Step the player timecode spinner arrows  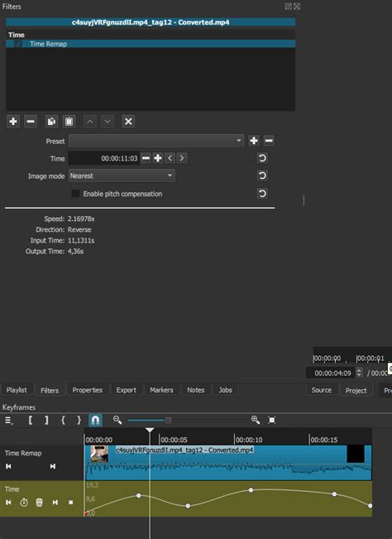tap(359, 373)
